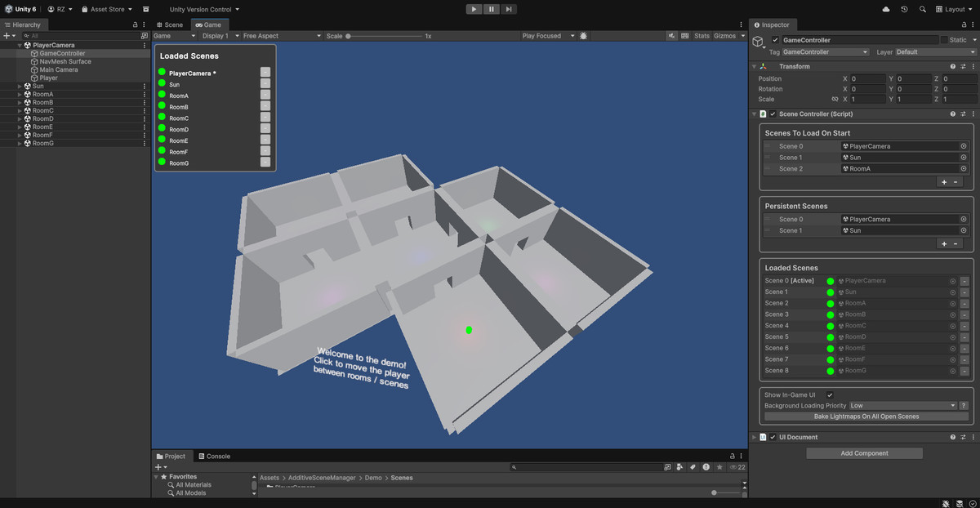Open the Background Loading Priority dropdown
The image size is (980, 508).
[897, 405]
